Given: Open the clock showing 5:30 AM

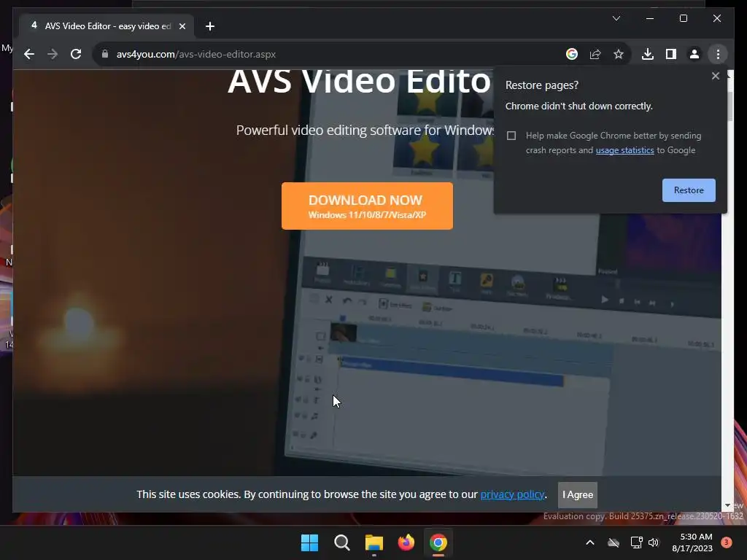Looking at the screenshot, I should 692,542.
